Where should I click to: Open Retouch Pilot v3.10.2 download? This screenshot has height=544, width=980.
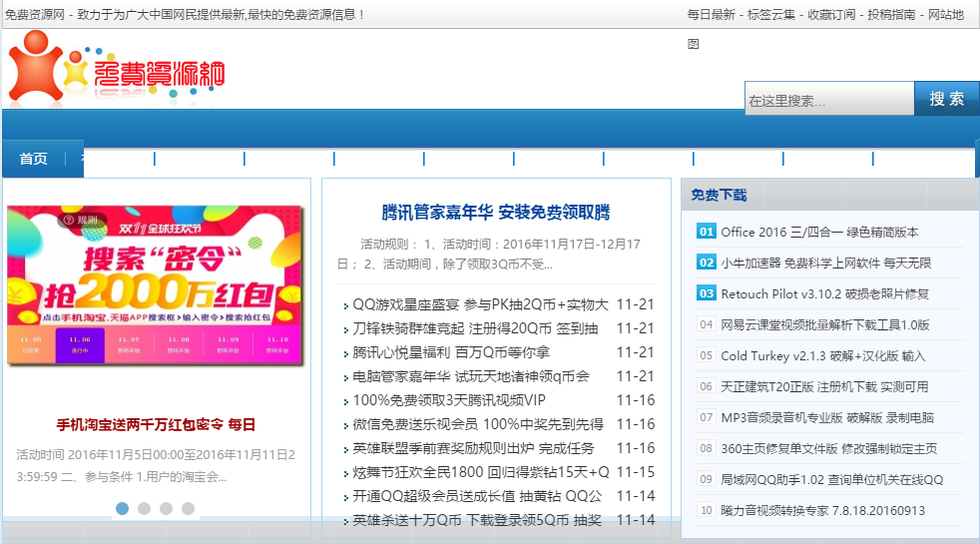(824, 293)
